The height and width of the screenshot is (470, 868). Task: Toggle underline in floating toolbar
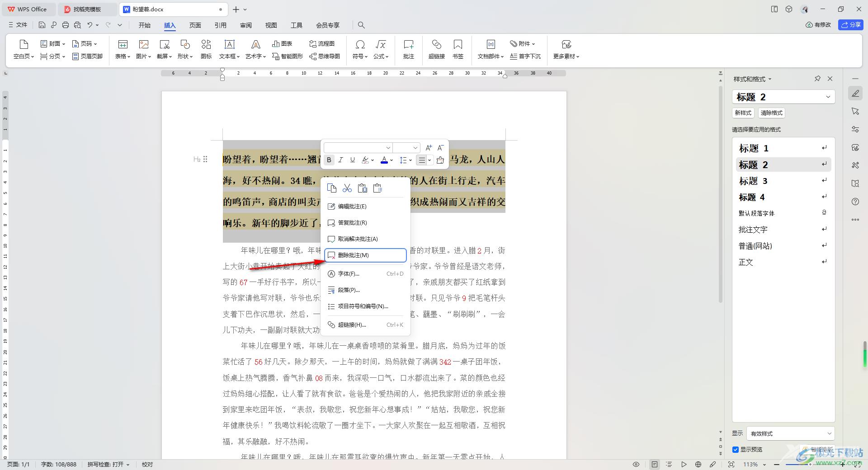pos(353,160)
